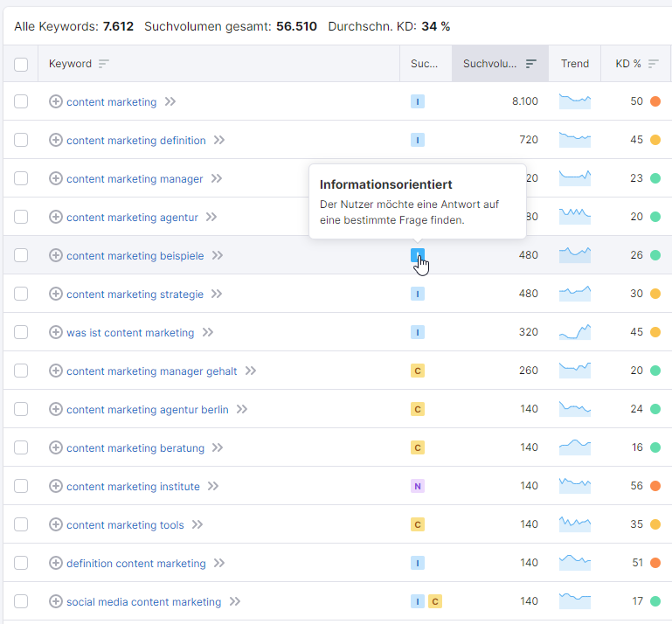Click plus icon for content marketing manager
Screen dimensions: 672x624
click(56, 178)
